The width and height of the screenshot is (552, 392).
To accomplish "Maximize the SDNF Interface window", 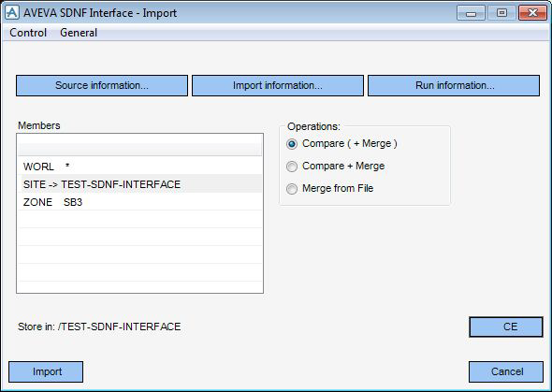I will pyautogui.click(x=501, y=13).
